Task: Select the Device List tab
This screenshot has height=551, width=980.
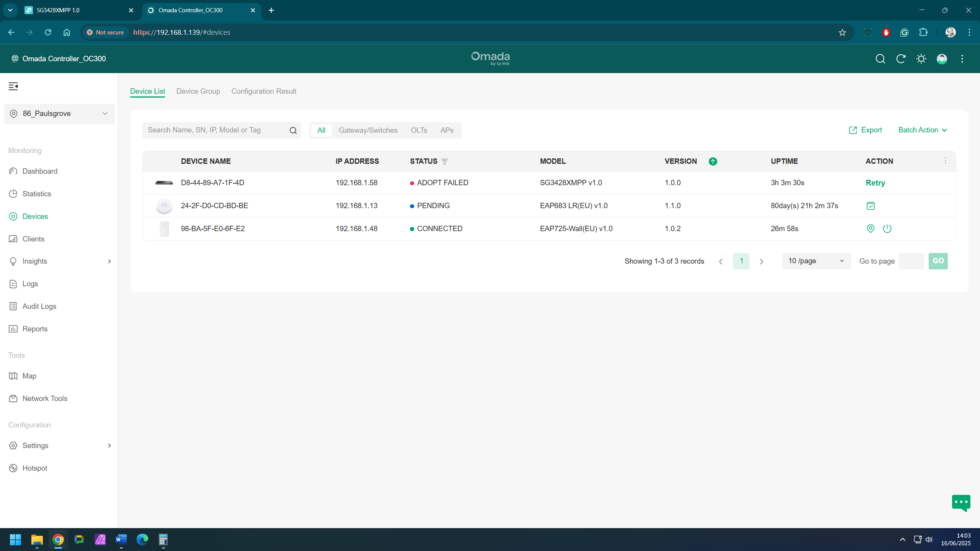Action: [147, 91]
